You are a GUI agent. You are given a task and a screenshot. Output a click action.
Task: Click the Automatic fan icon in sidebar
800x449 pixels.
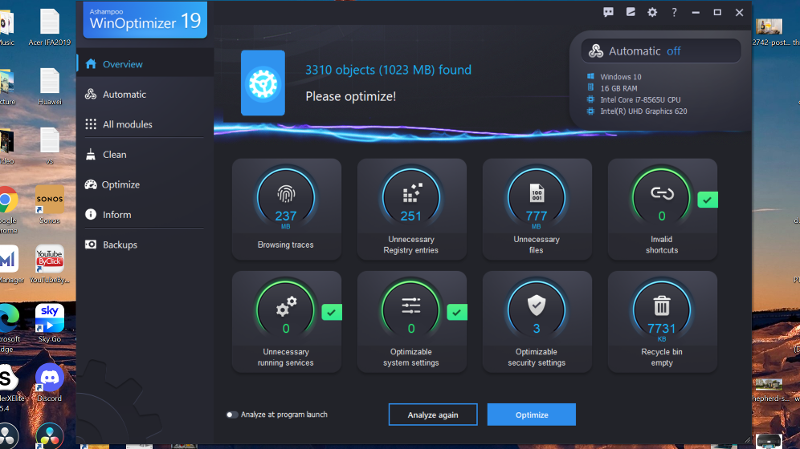click(91, 94)
